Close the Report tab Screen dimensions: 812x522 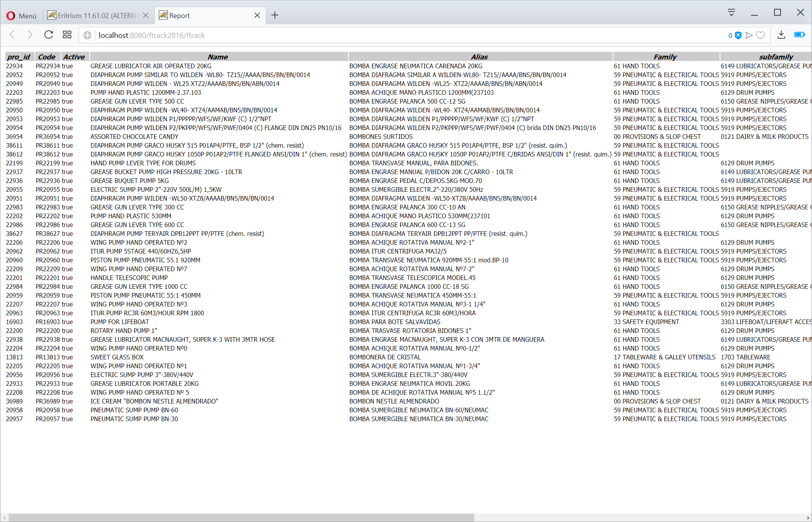coord(257,15)
